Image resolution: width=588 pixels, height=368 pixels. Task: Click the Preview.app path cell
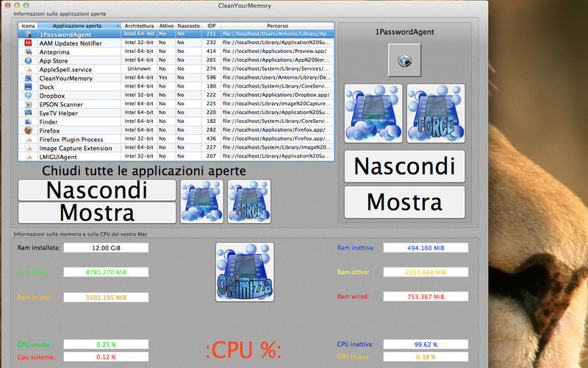[274, 51]
